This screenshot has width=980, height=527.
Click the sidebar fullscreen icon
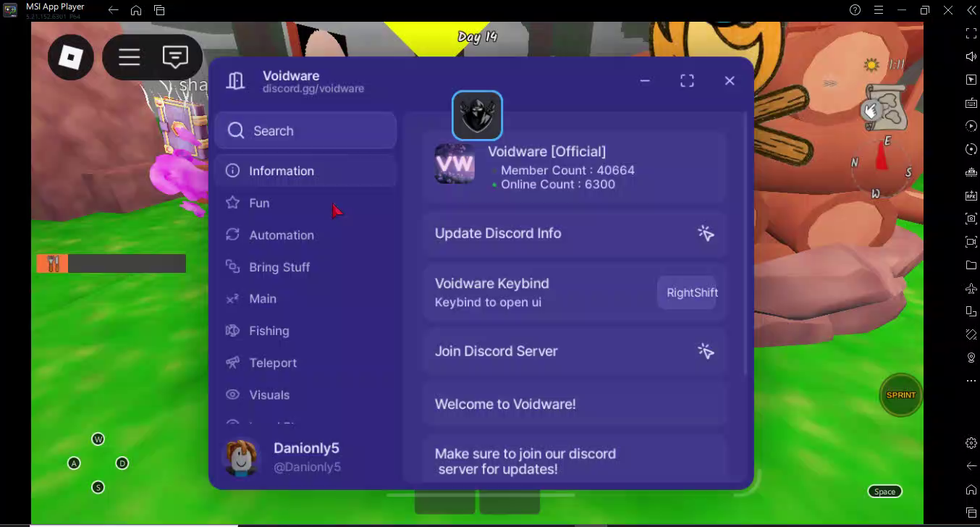pyautogui.click(x=971, y=33)
